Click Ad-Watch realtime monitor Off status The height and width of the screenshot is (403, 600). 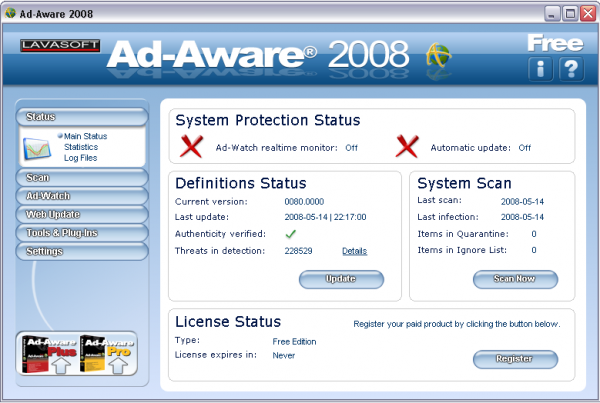coord(351,148)
